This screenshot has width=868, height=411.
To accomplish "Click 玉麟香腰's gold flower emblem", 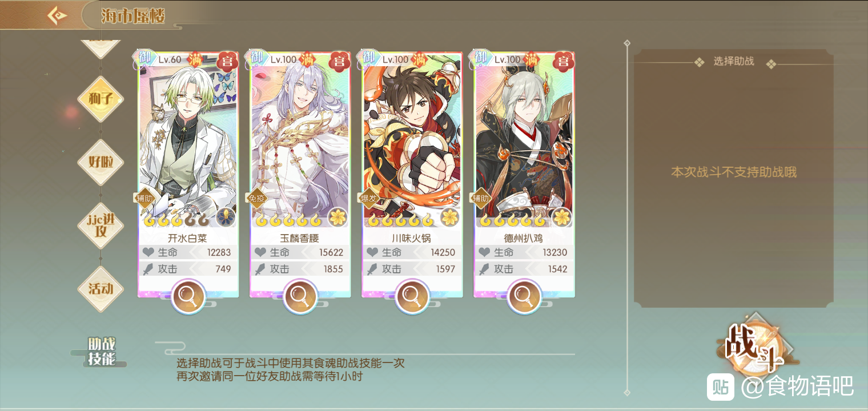I will pyautogui.click(x=337, y=217).
